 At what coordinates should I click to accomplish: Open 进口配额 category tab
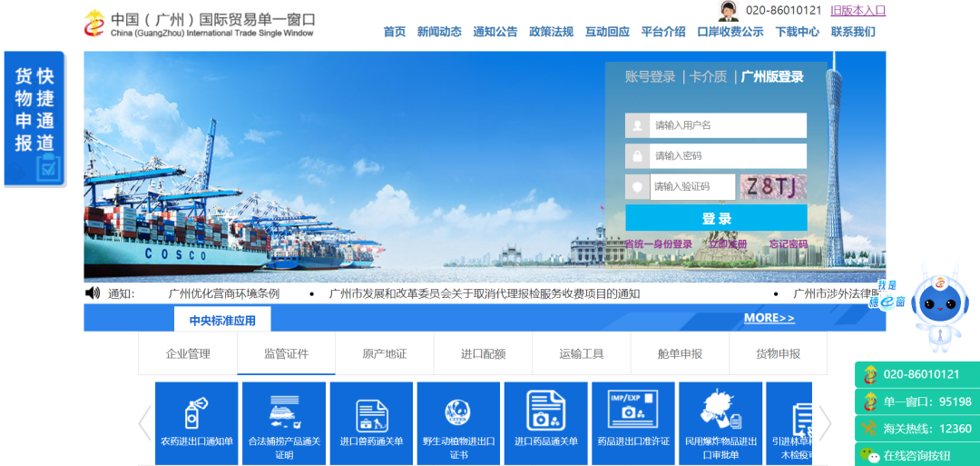pyautogui.click(x=483, y=353)
